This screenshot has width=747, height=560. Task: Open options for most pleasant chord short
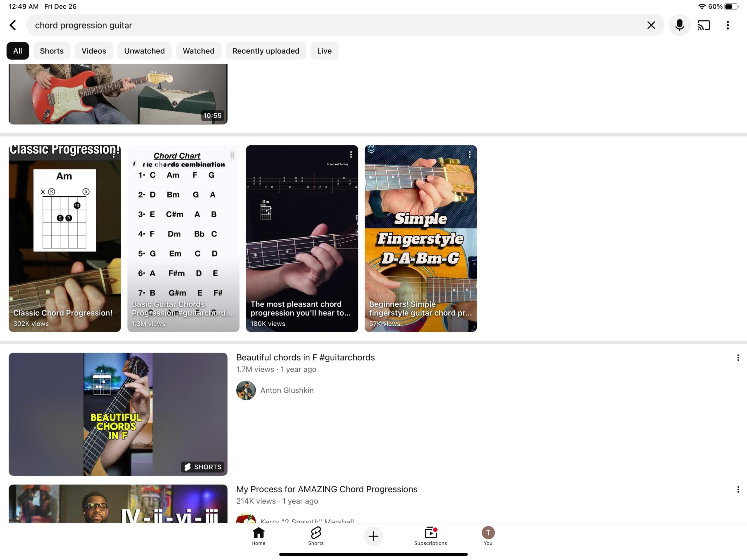[351, 154]
